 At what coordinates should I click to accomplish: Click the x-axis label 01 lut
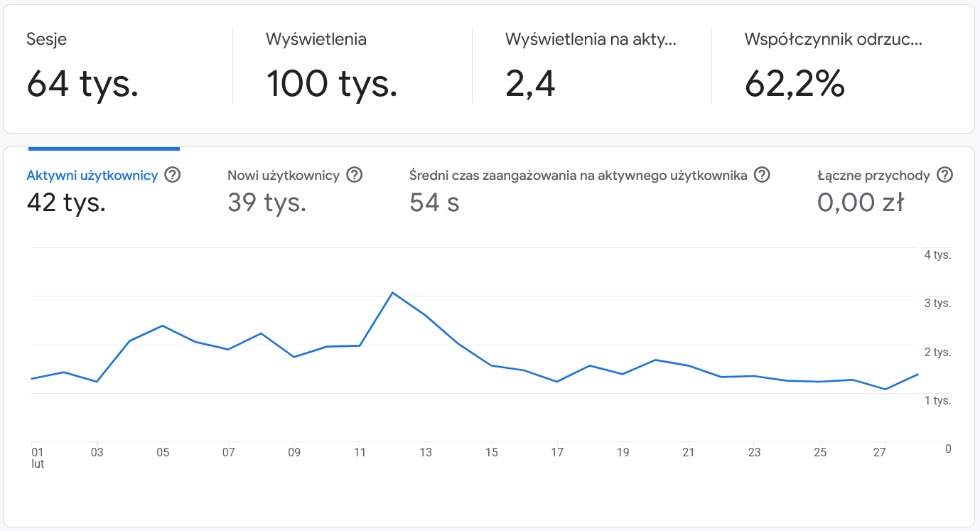tap(38, 457)
